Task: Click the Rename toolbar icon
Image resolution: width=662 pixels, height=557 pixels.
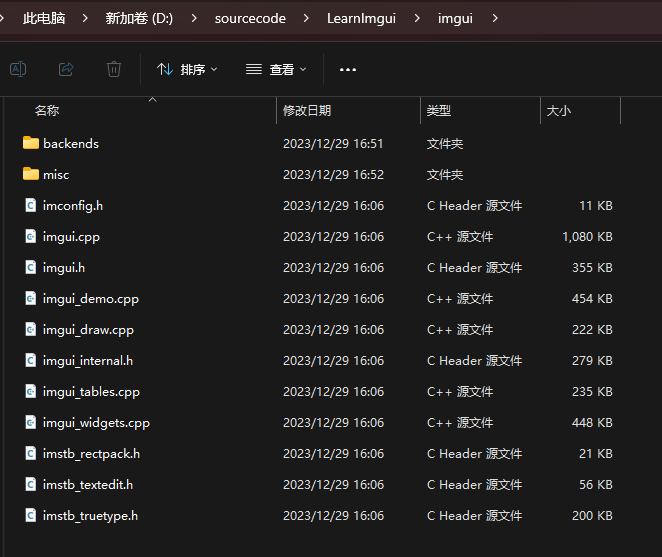Action: point(18,69)
